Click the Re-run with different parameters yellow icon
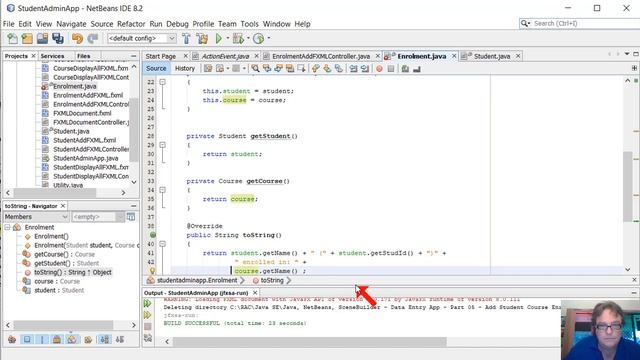This screenshot has width=640, height=360. pos(147,315)
